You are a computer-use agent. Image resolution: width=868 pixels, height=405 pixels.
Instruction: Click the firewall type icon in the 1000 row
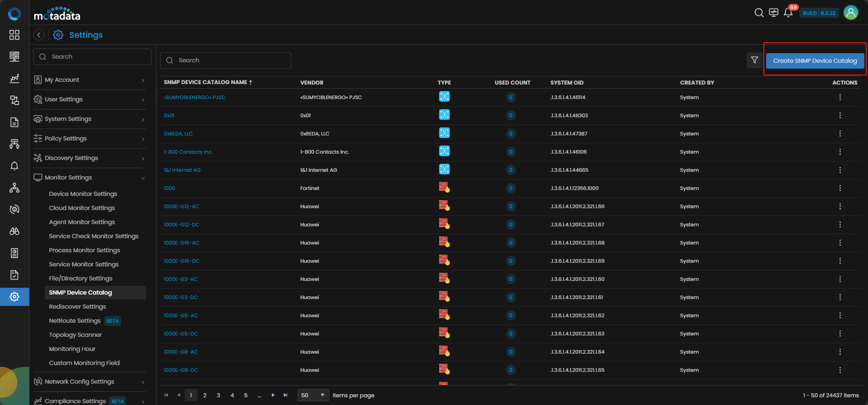[444, 187]
